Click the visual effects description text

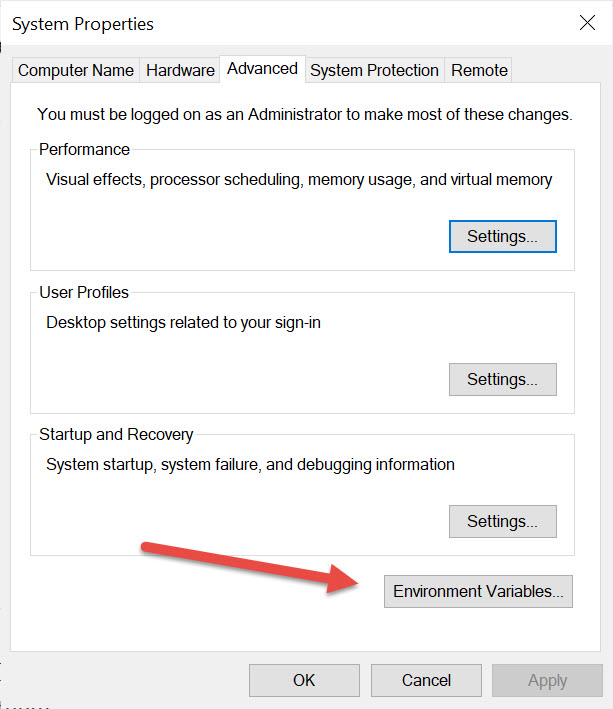click(299, 180)
